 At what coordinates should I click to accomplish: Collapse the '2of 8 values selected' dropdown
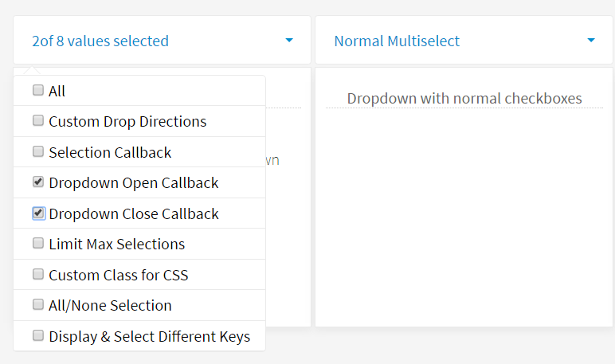pos(100,41)
